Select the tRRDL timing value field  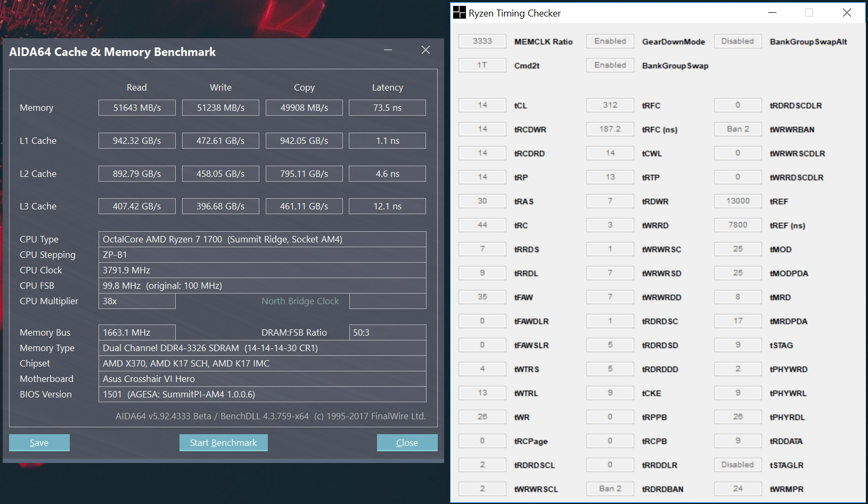(482, 273)
